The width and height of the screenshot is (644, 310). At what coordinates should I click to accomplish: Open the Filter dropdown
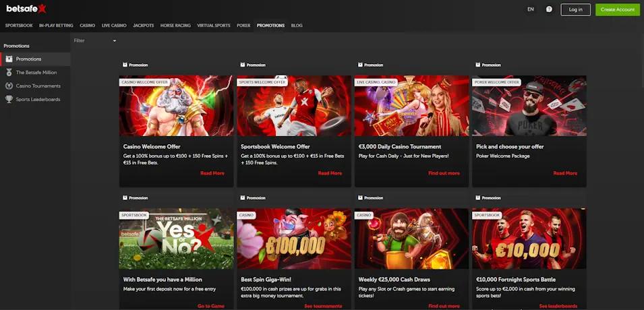coord(95,40)
